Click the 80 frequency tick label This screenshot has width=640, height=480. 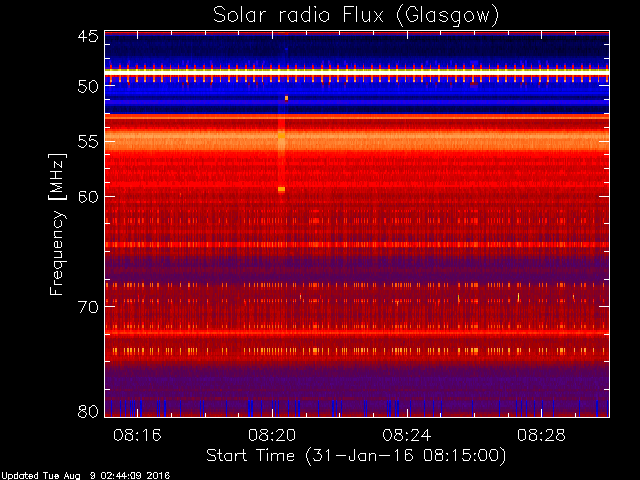88,411
